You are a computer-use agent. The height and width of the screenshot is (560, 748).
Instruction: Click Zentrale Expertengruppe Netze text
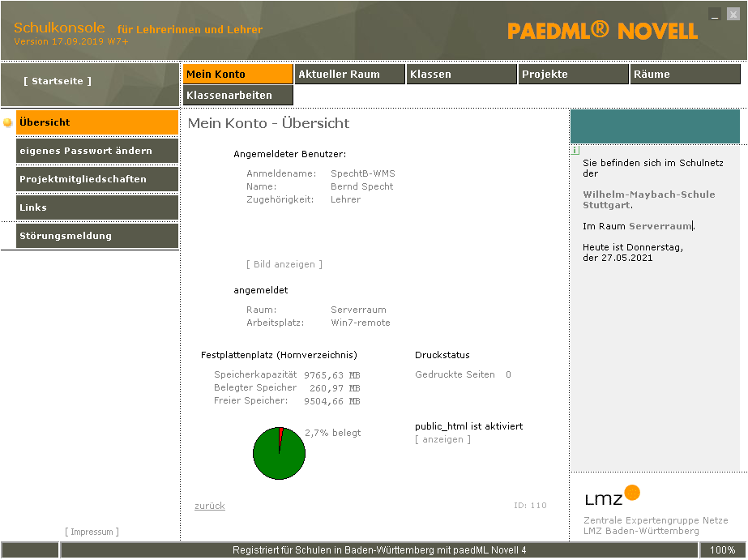pos(656,520)
